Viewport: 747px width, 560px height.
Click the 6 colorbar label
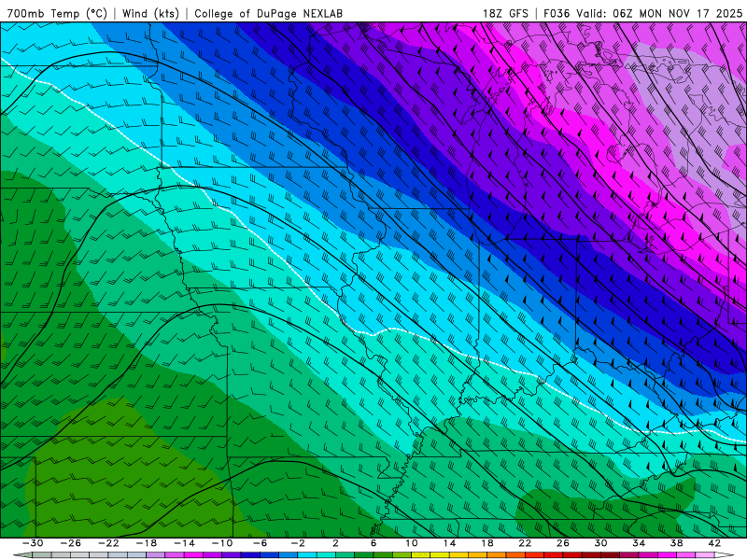[373, 543]
